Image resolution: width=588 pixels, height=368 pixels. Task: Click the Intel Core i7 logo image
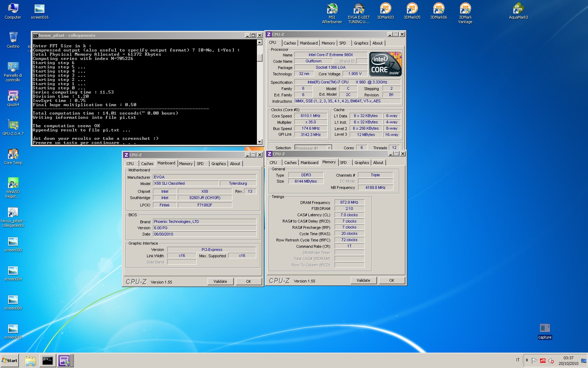tap(385, 64)
